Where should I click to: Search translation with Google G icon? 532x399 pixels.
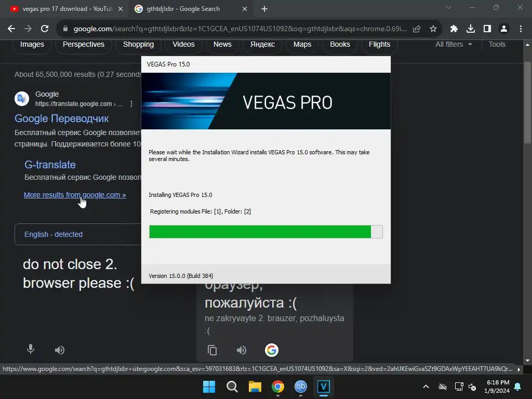(271, 350)
